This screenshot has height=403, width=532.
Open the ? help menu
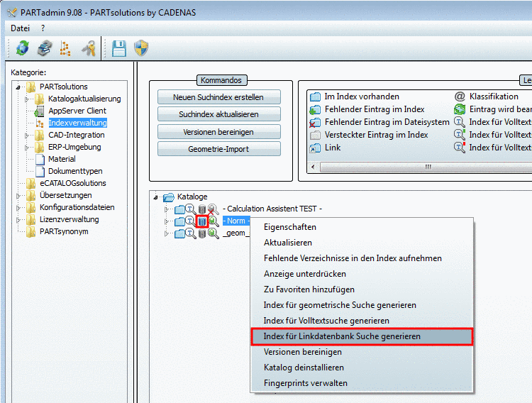pyautogui.click(x=43, y=28)
